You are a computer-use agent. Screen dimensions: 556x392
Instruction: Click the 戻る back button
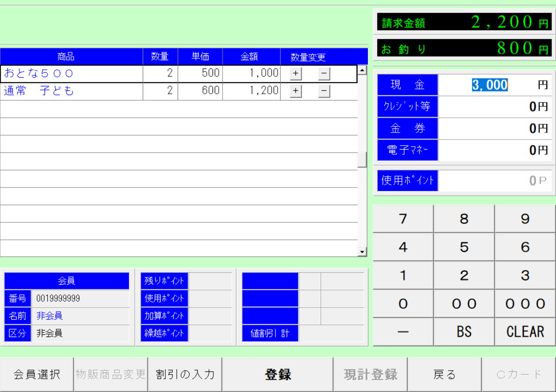(445, 375)
